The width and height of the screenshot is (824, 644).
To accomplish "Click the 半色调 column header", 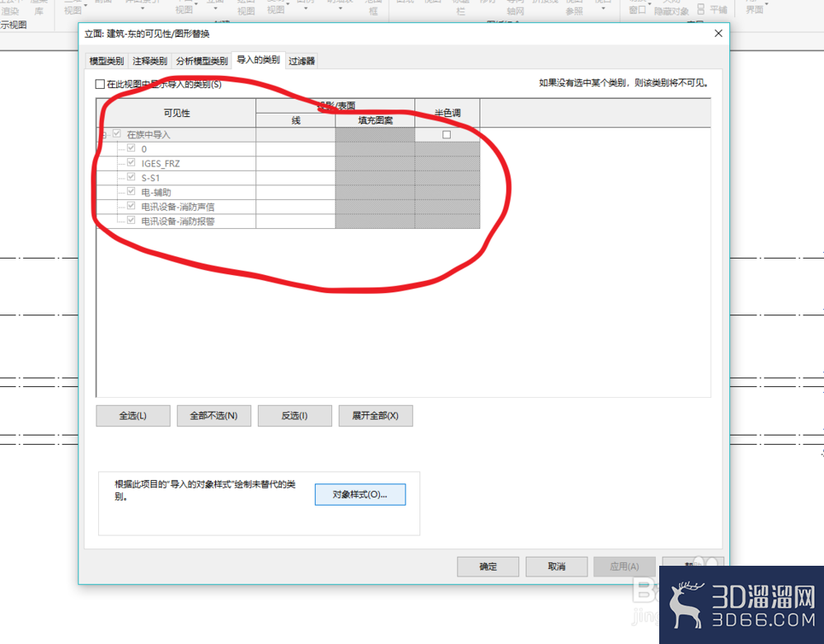I will tap(447, 113).
